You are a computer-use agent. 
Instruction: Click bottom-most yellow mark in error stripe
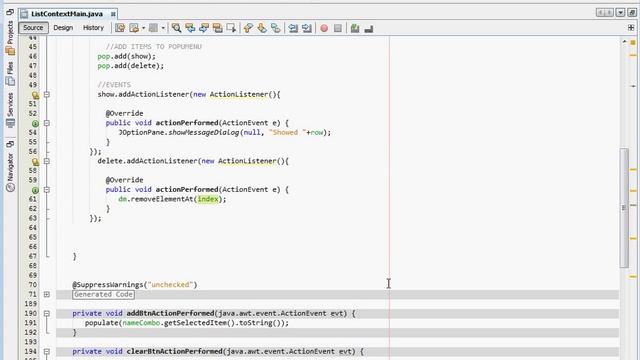tap(633, 277)
